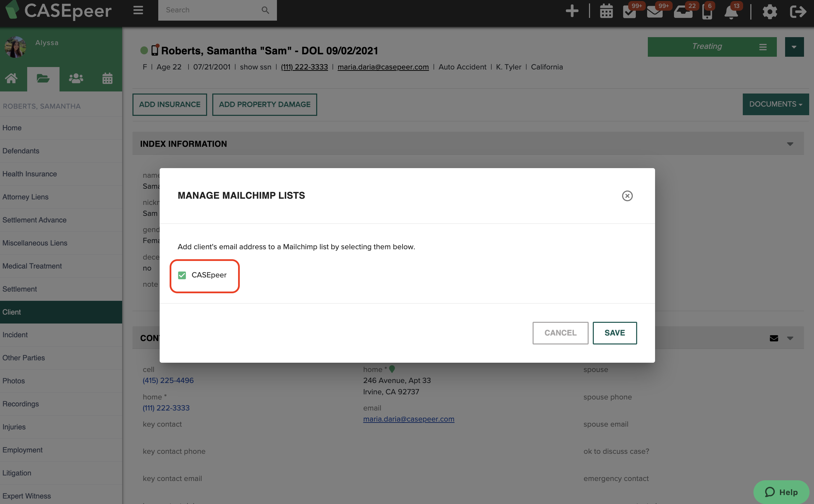Click the Add Insurance button
The height and width of the screenshot is (504, 814).
(x=170, y=105)
